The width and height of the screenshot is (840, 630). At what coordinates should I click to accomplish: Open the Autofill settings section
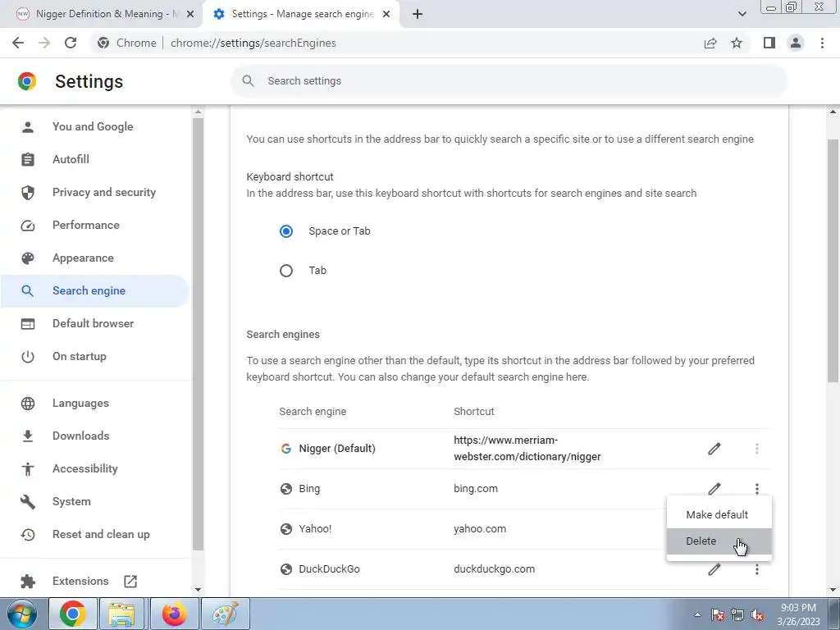71,159
